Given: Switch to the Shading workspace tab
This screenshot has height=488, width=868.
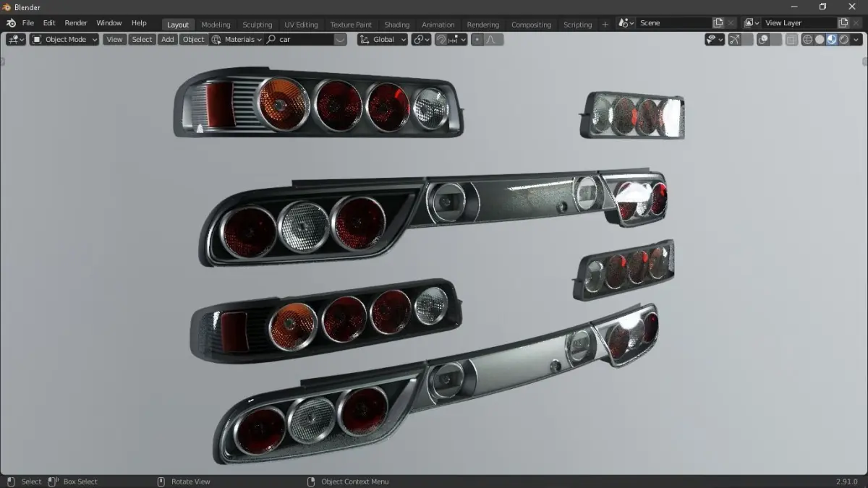Looking at the screenshot, I should tap(396, 25).
